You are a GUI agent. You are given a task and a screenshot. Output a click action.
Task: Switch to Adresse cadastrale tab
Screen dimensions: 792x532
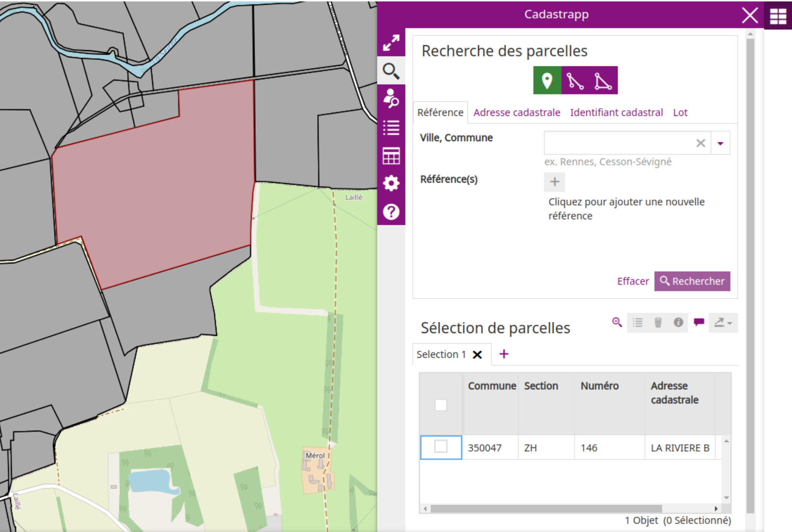pos(517,112)
